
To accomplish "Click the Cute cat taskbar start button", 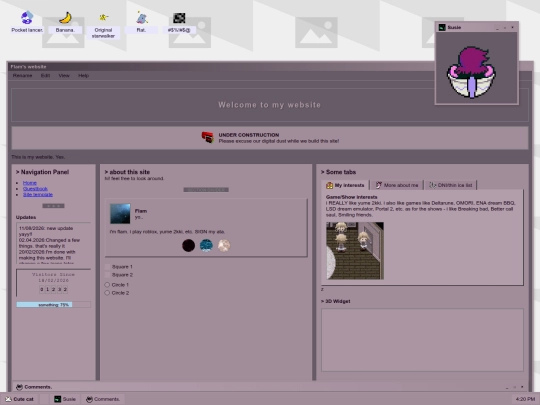I will point(20,399).
